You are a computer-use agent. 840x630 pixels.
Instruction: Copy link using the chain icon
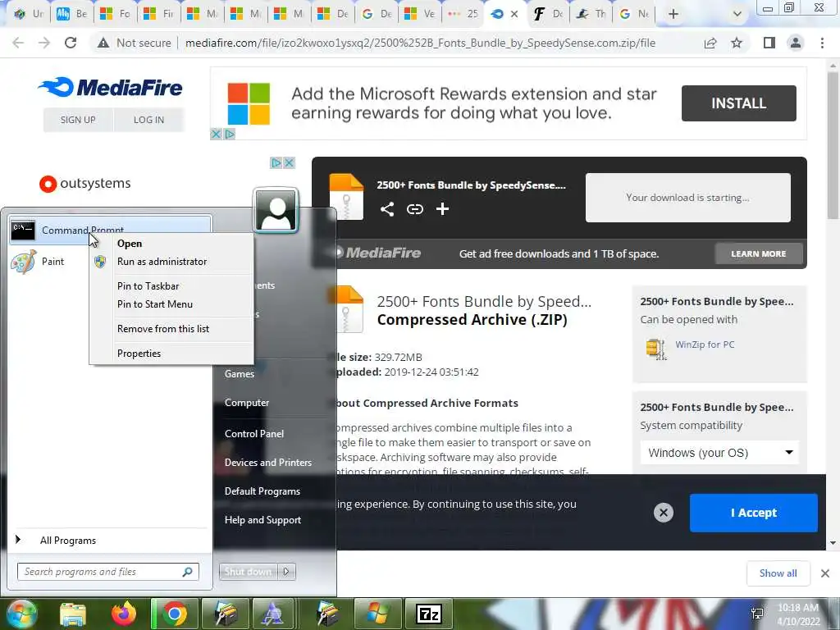click(x=414, y=209)
